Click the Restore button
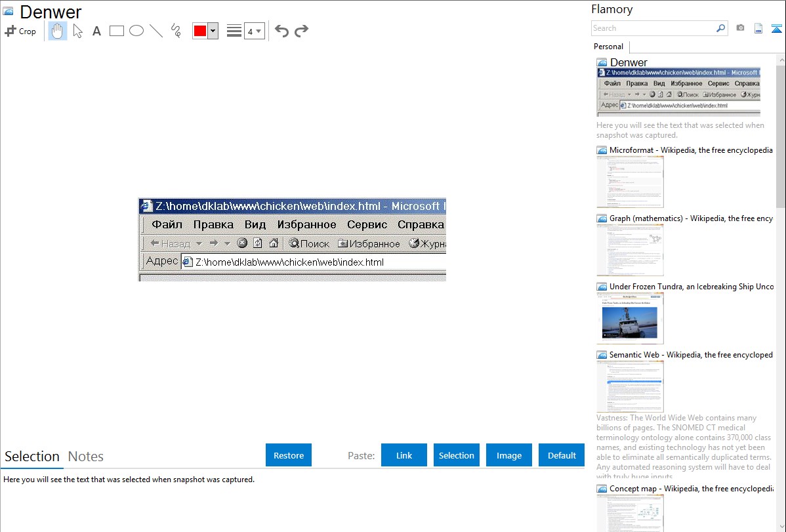The height and width of the screenshot is (532, 786). pyautogui.click(x=289, y=455)
